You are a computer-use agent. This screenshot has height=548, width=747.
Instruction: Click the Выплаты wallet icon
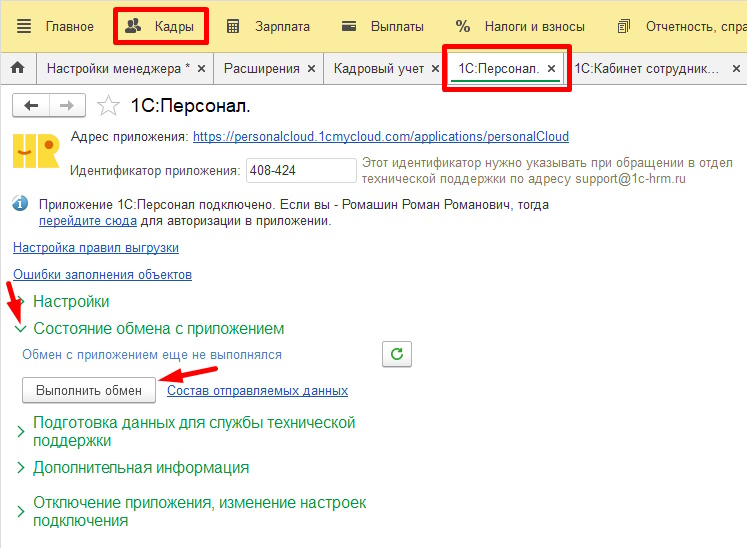[x=349, y=26]
